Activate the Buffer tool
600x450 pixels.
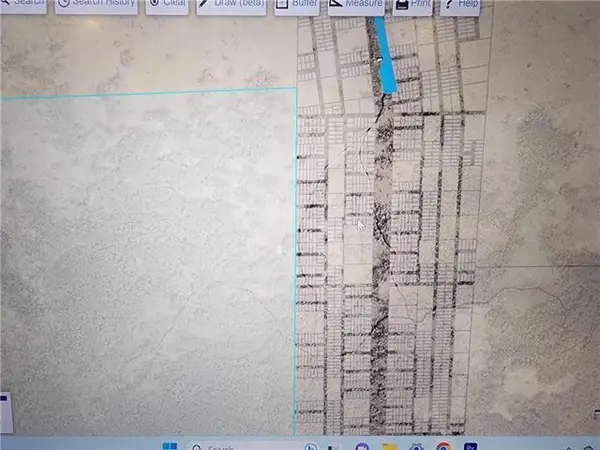[297, 5]
